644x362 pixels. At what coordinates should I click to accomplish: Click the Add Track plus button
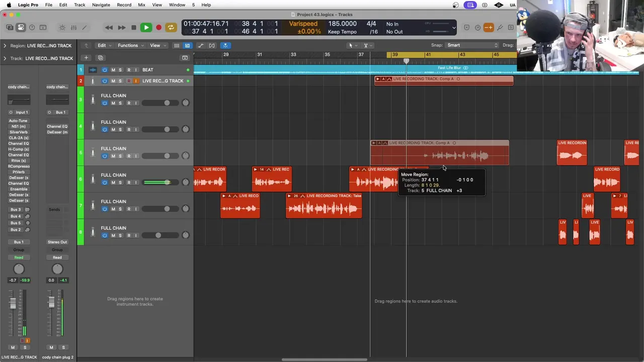pyautogui.click(x=86, y=58)
